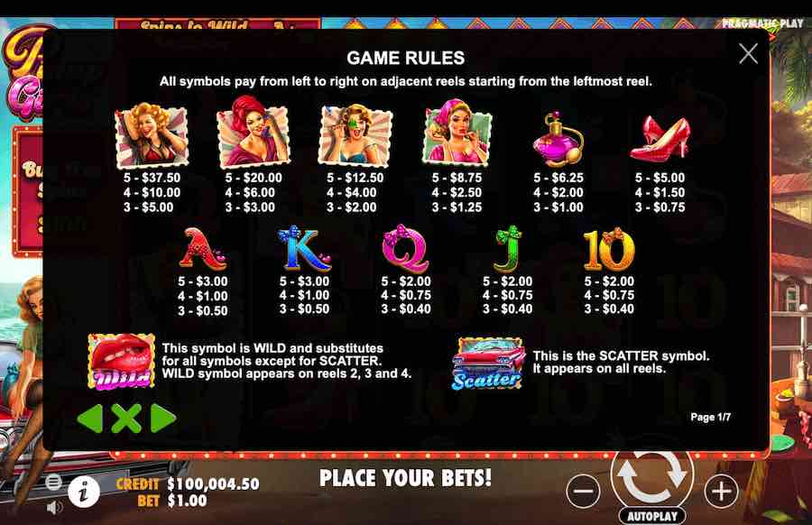This screenshot has height=525, width=812.
Task: Click the green X to exit rules
Action: click(126, 419)
